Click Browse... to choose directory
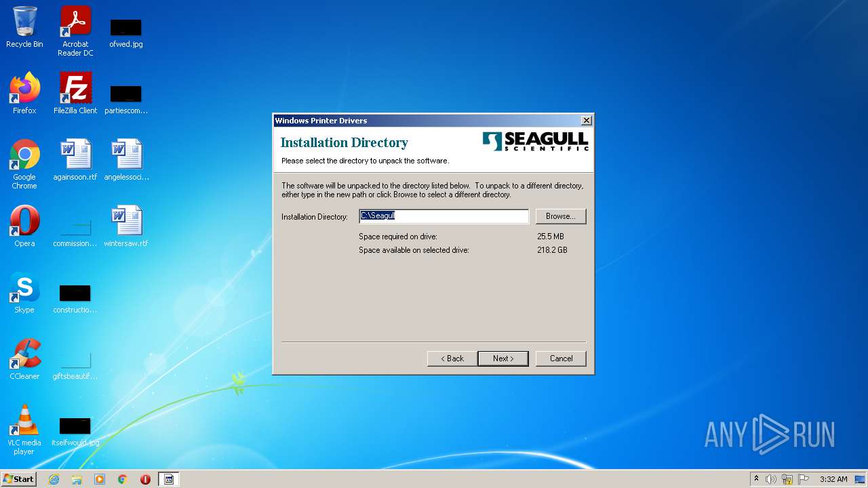 561,216
